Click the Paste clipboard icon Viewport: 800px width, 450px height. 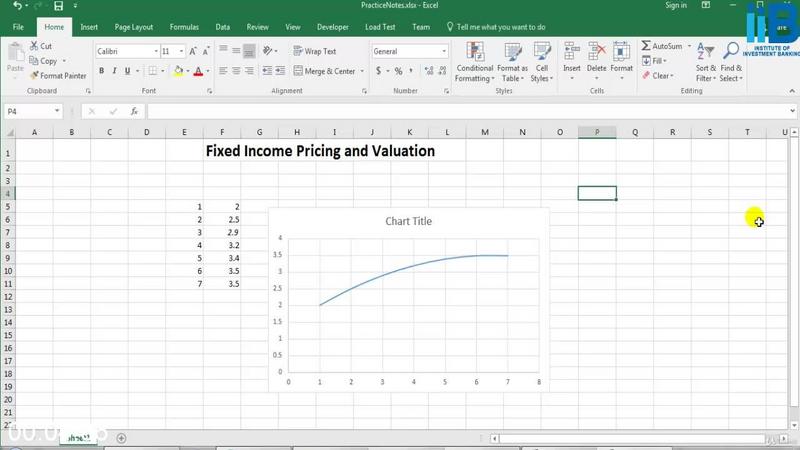[15, 53]
